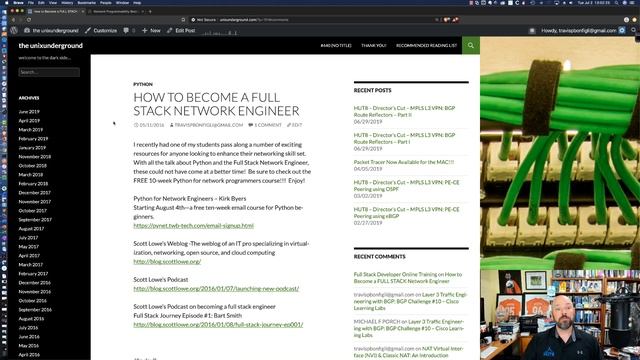The width and height of the screenshot is (640, 360).
Task: Click the user avatar next to Howdy greeting
Action: pos(622,30)
